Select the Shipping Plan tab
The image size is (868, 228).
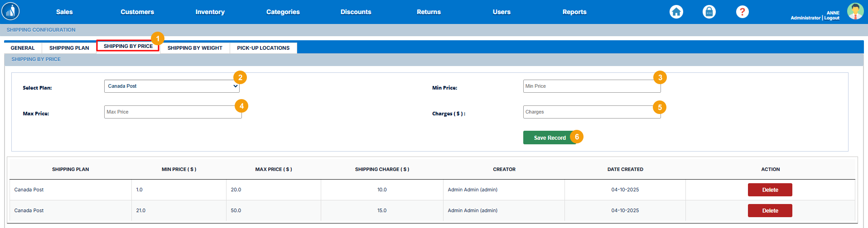pyautogui.click(x=69, y=48)
